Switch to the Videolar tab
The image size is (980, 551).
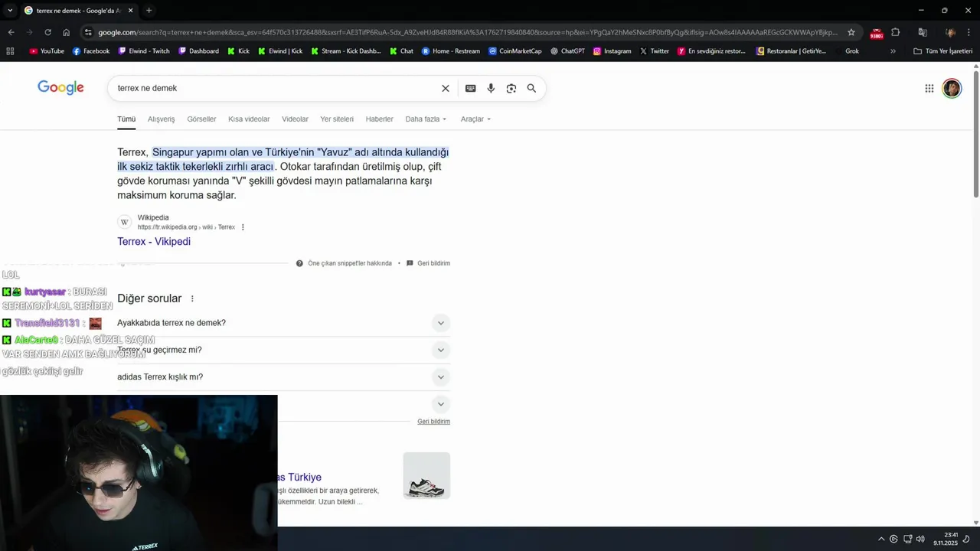(x=295, y=119)
